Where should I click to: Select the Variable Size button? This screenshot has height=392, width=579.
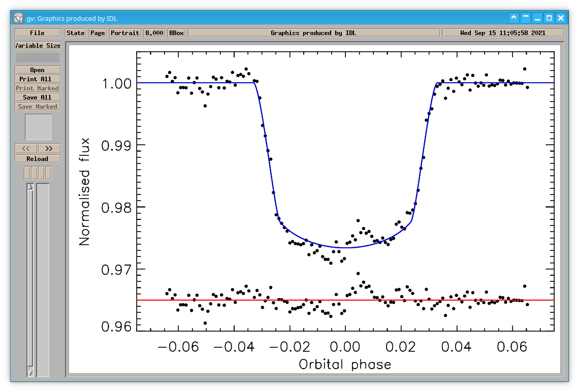click(38, 45)
